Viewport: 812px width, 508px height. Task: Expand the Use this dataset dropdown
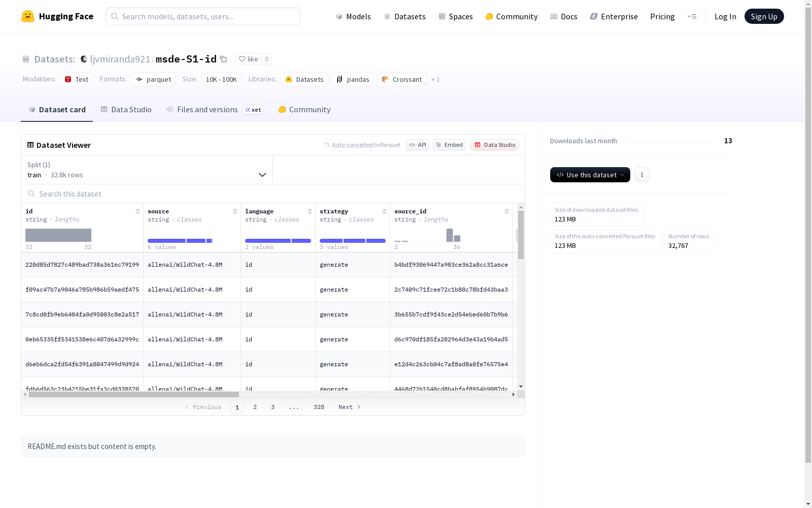(x=590, y=175)
